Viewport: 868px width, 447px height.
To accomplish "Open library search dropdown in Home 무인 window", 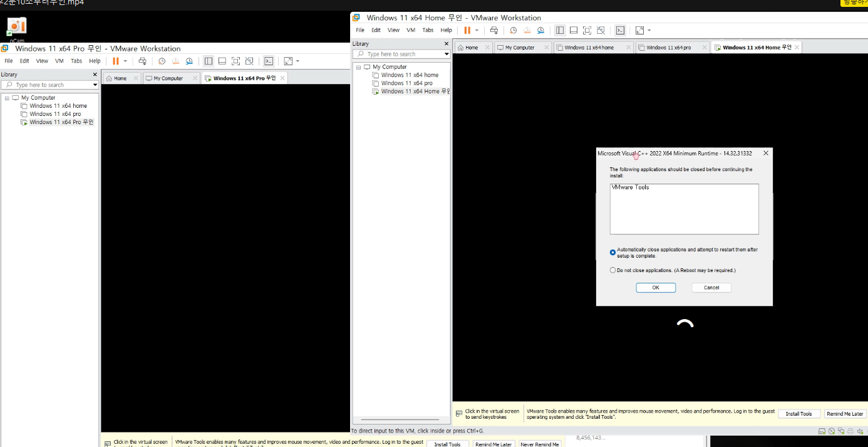I will pyautogui.click(x=447, y=54).
